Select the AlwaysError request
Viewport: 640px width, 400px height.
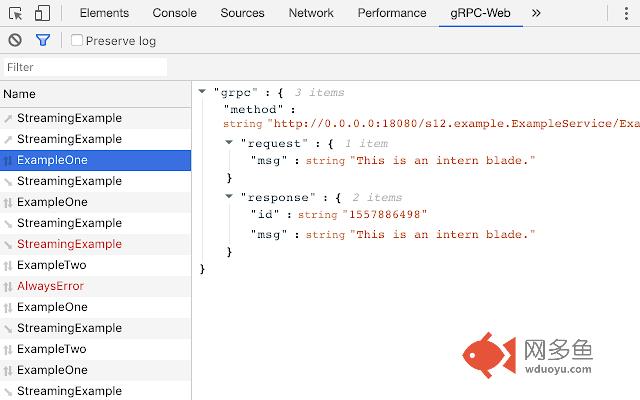[96, 287]
